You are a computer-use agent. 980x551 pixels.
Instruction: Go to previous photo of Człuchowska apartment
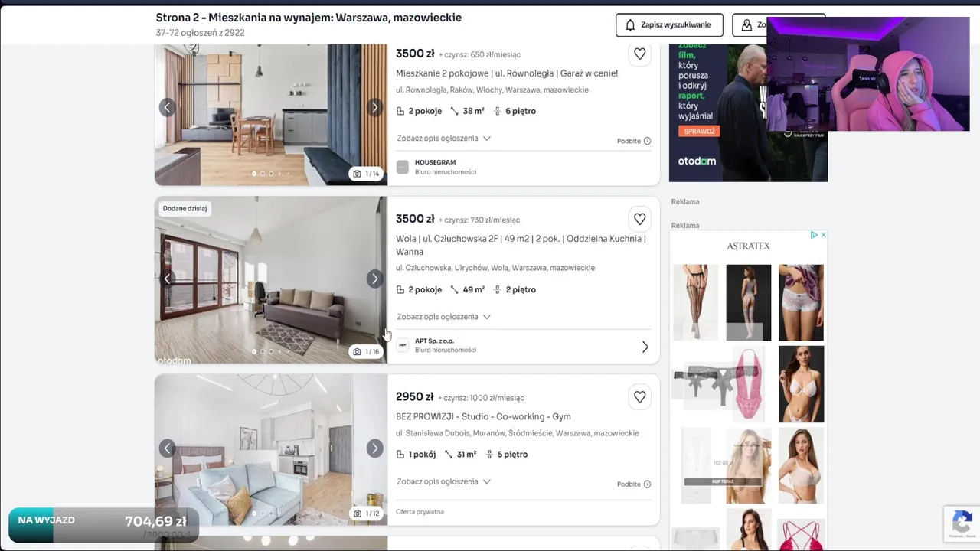[x=167, y=279]
